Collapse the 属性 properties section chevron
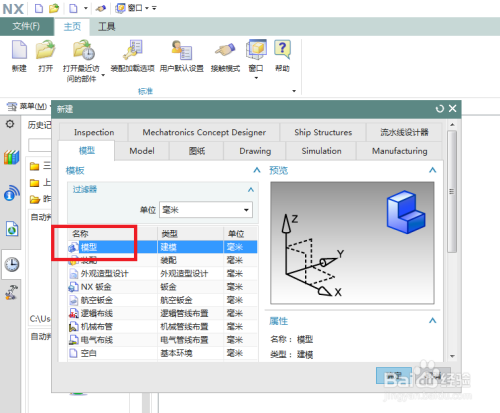This screenshot has width=500, height=413. click(x=432, y=321)
